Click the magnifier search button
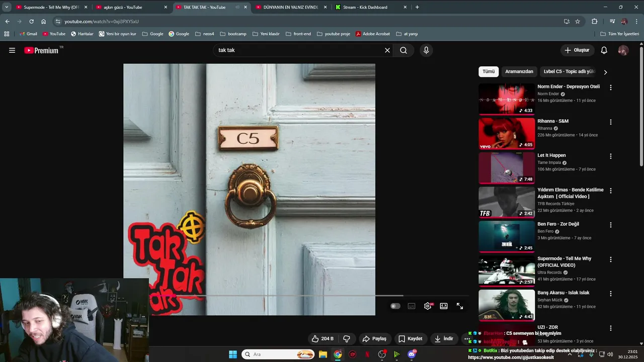This screenshot has height=362, width=644. tap(404, 50)
